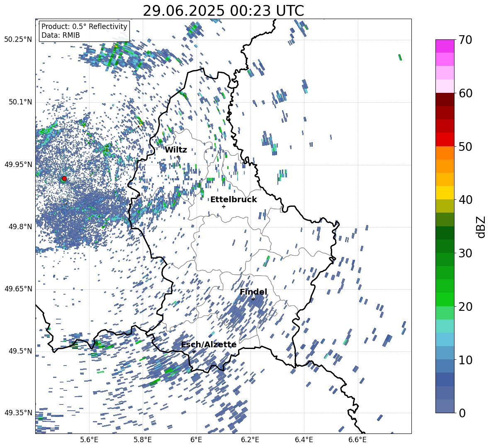
Task: Click the 10 colorbar tick value
Action: point(465,360)
